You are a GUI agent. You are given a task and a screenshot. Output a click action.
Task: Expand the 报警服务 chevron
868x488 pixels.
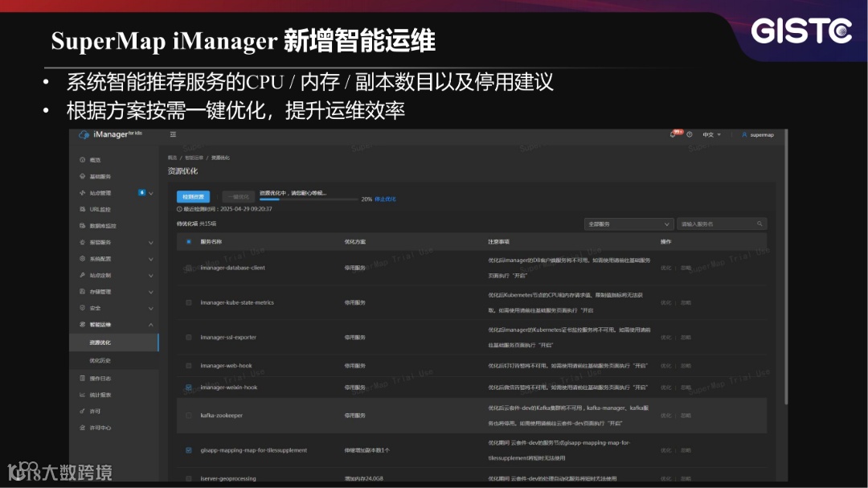coord(151,243)
